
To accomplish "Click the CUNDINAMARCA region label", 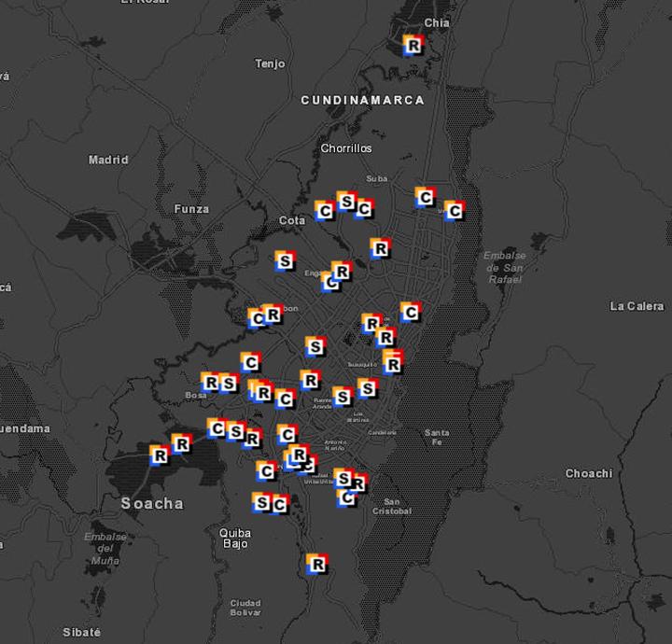I will [x=362, y=100].
